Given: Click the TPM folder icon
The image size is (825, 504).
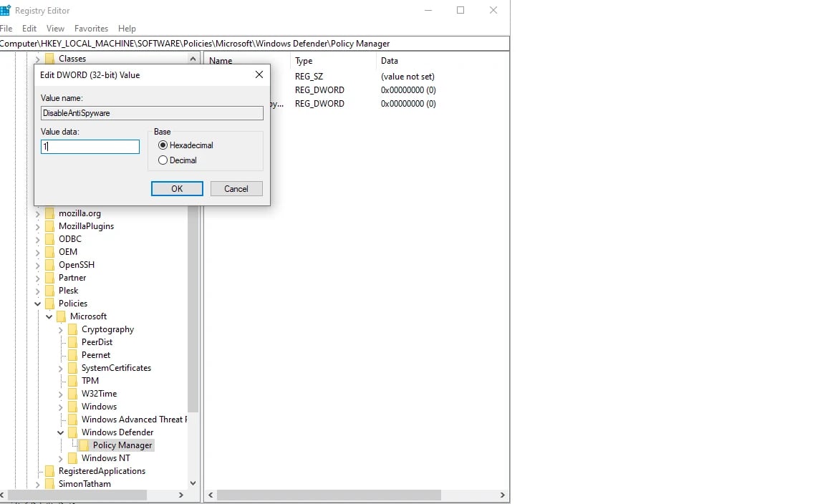Looking at the screenshot, I should [x=72, y=381].
